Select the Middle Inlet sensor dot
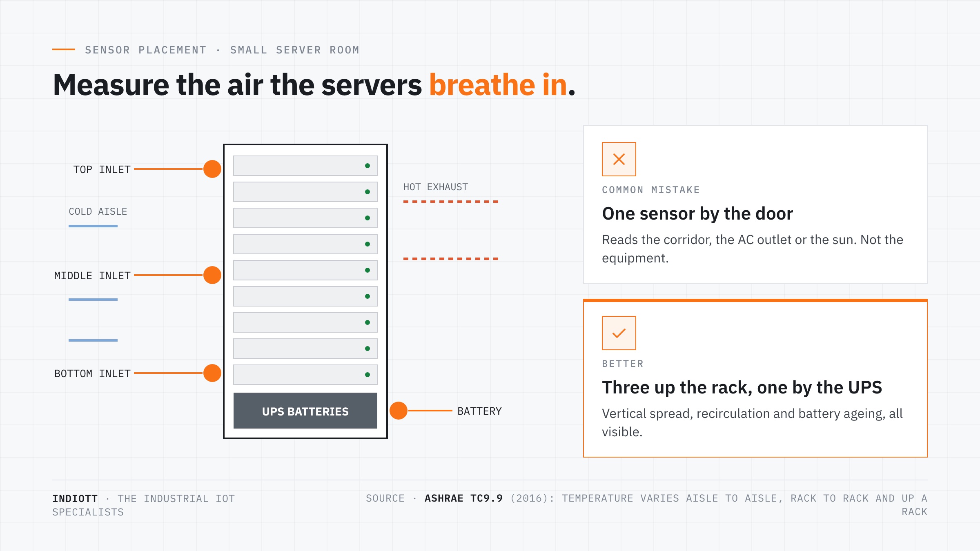The width and height of the screenshot is (980, 551). [x=212, y=275]
